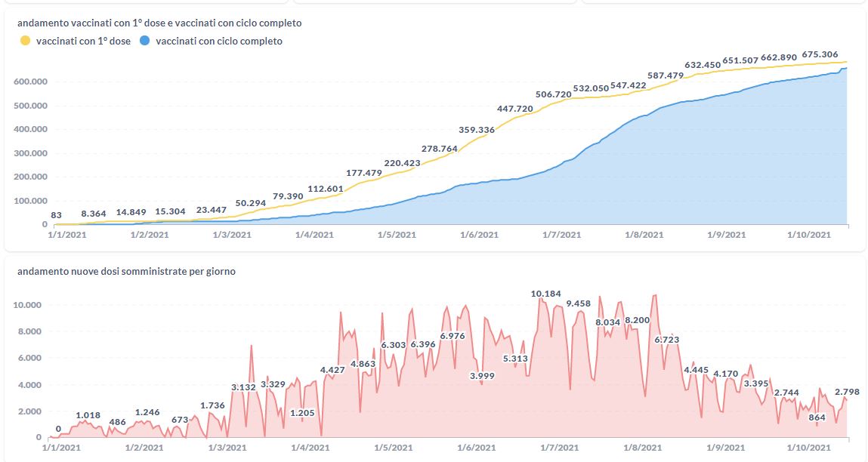
Task: Click the 10.184 peak label in the daily doses chart
Action: (546, 293)
